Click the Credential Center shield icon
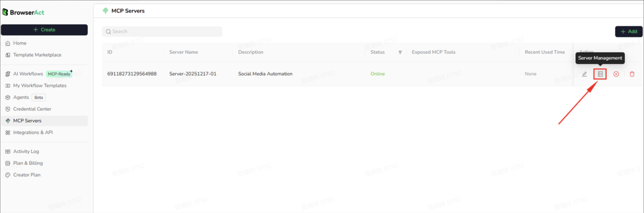644x213 pixels. click(x=8, y=109)
